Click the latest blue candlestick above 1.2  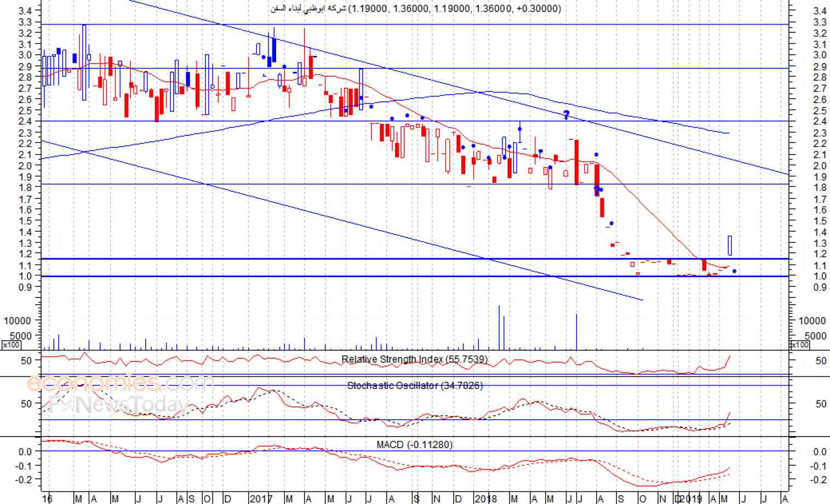click(x=730, y=245)
